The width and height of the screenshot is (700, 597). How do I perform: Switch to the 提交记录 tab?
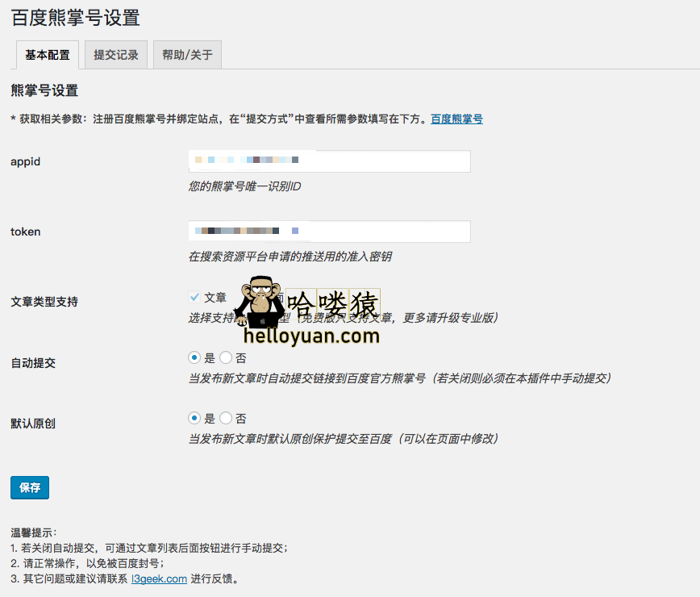click(x=116, y=55)
